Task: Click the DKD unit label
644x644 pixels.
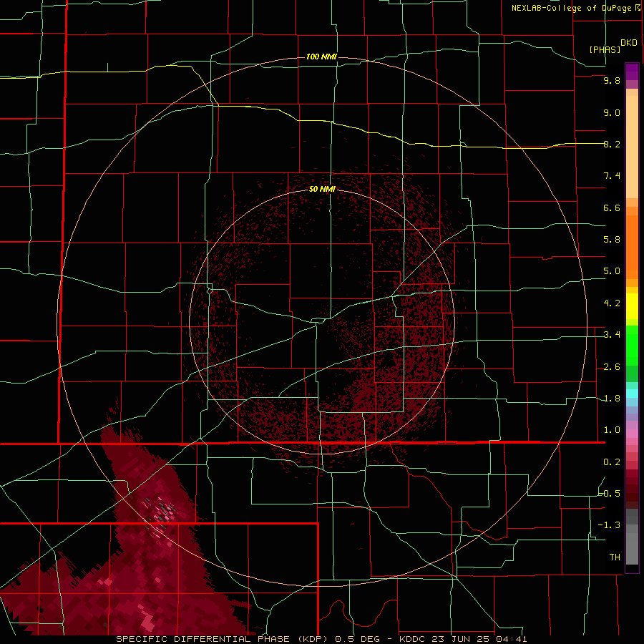Action: pos(629,43)
